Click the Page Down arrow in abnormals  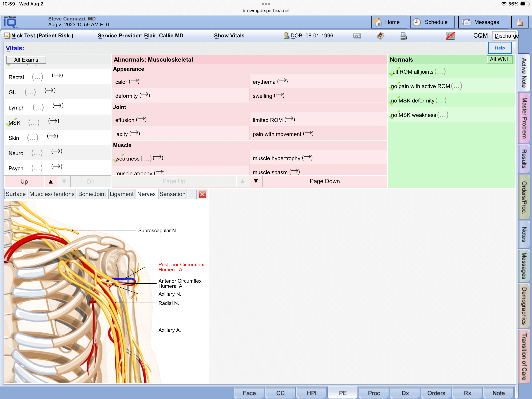(x=256, y=181)
